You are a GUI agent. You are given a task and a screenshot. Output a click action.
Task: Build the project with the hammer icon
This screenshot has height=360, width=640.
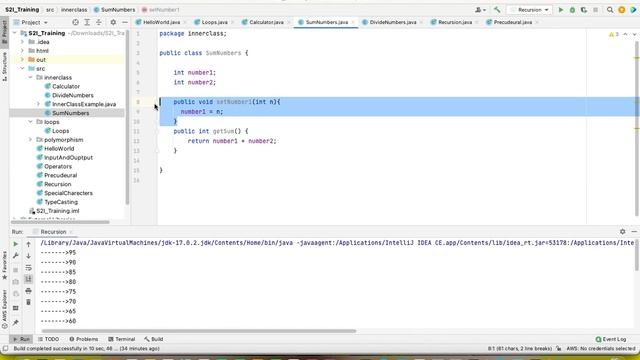click(497, 10)
